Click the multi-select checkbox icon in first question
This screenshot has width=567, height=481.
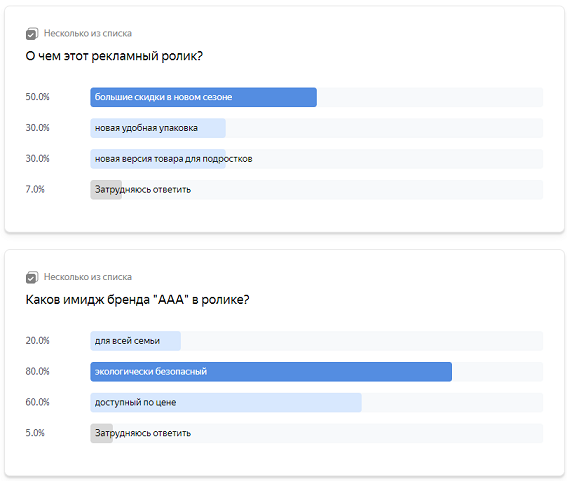[32, 34]
